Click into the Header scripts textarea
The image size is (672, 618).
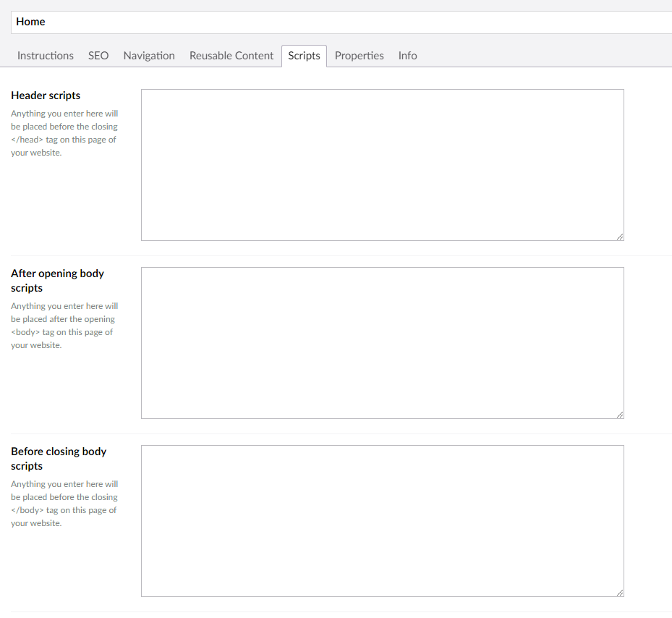[x=382, y=165]
